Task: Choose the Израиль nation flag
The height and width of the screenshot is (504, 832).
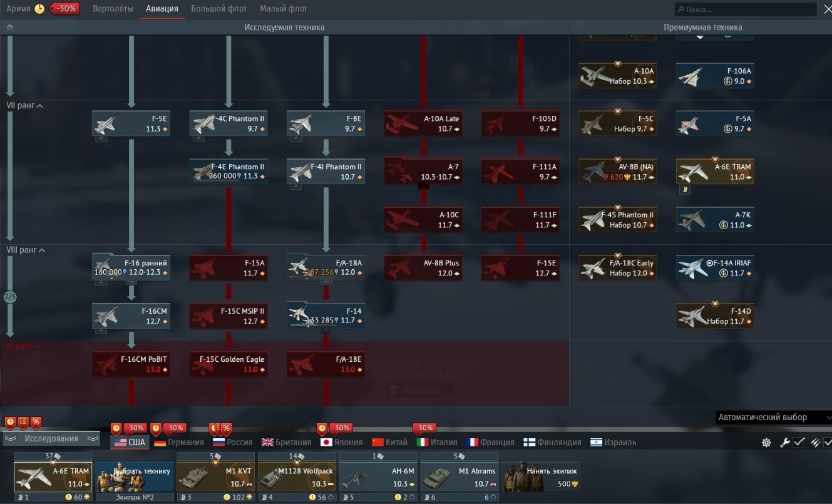Action: point(613,442)
